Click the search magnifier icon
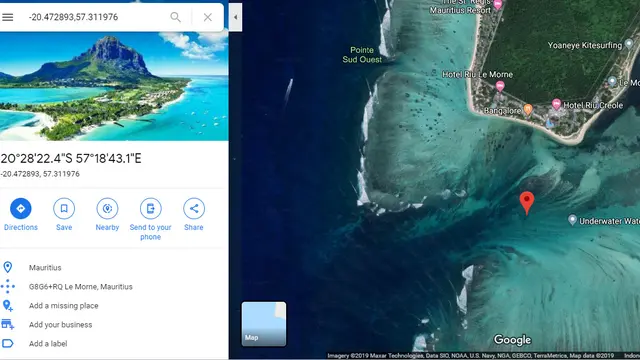Screen dimensions: 640x360 coord(176,17)
